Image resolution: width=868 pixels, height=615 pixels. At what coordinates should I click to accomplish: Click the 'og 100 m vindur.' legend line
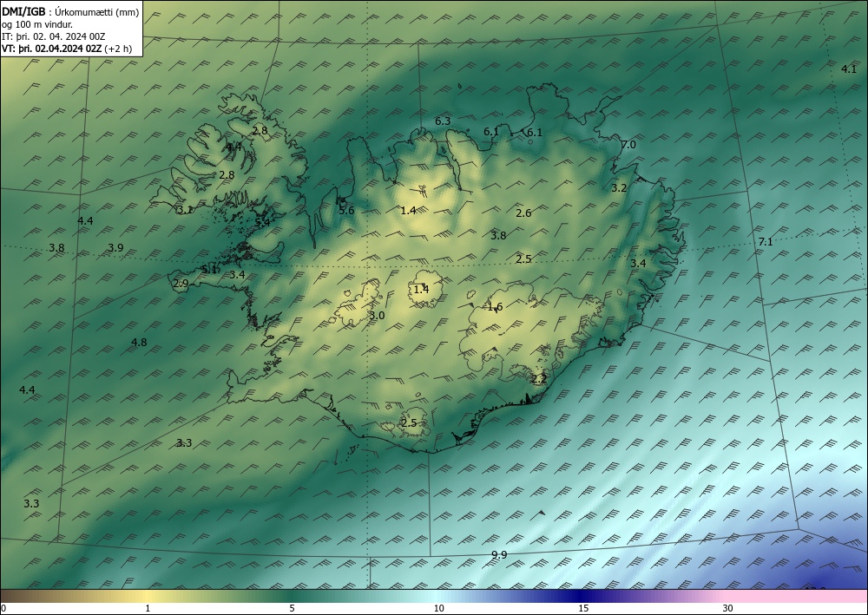(37, 24)
